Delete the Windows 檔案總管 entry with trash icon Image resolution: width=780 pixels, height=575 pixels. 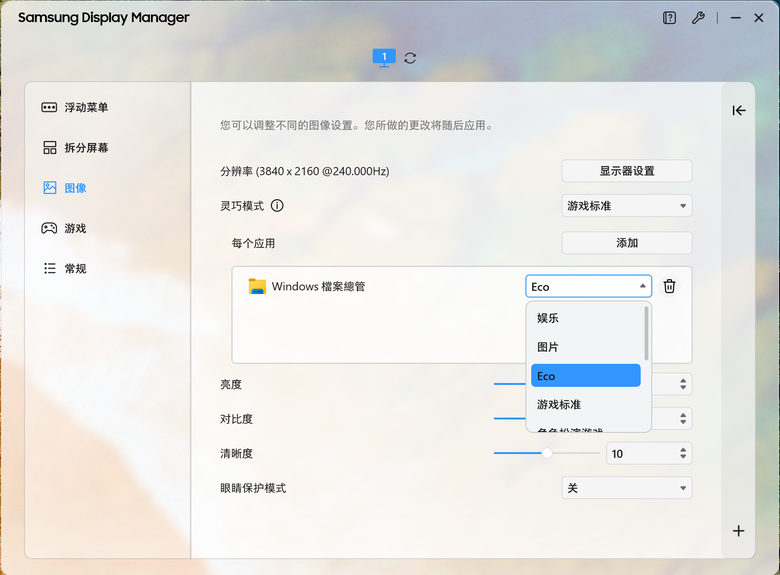pyautogui.click(x=670, y=286)
